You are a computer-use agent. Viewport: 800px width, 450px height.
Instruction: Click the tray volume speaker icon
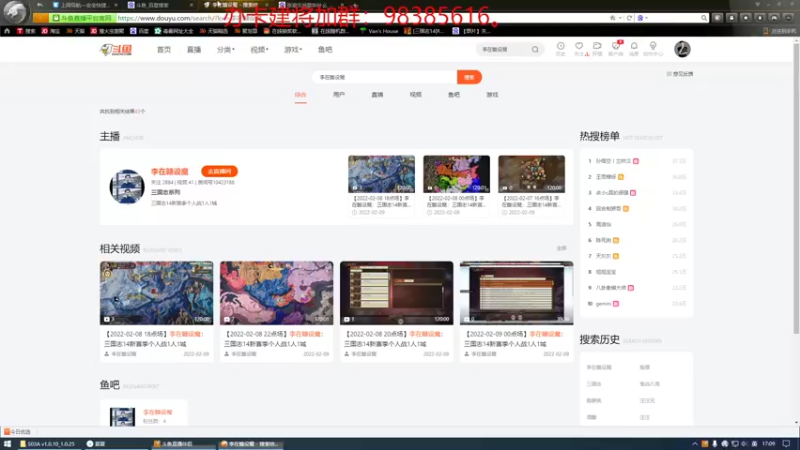click(744, 444)
